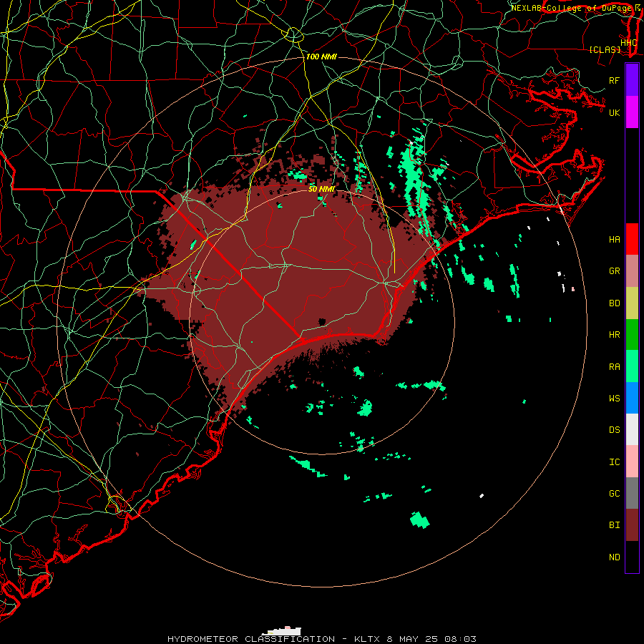
Task: Select the WS legend label
Action: click(x=614, y=399)
